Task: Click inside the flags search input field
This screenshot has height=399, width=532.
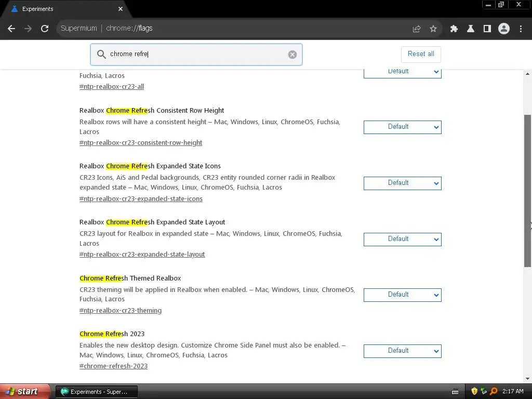Action: point(196,54)
